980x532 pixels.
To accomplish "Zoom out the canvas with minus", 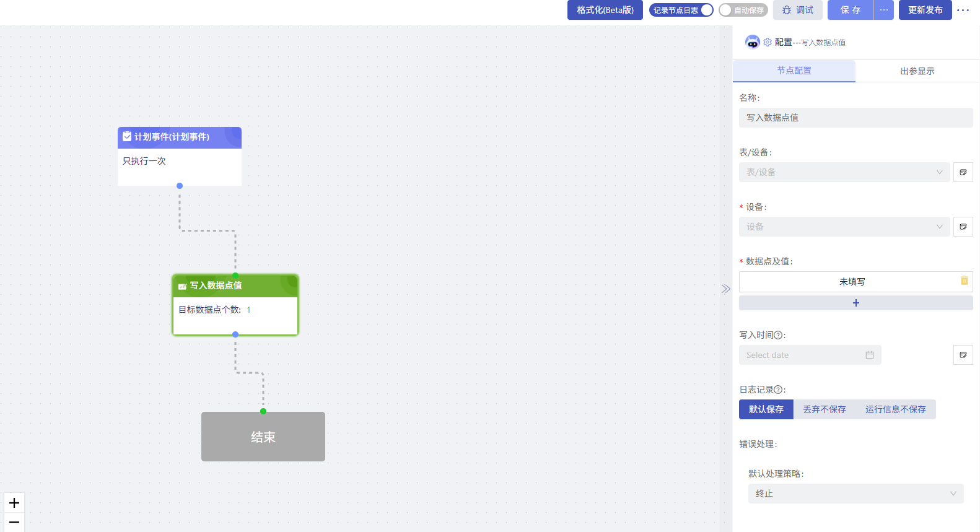I will click(14, 522).
